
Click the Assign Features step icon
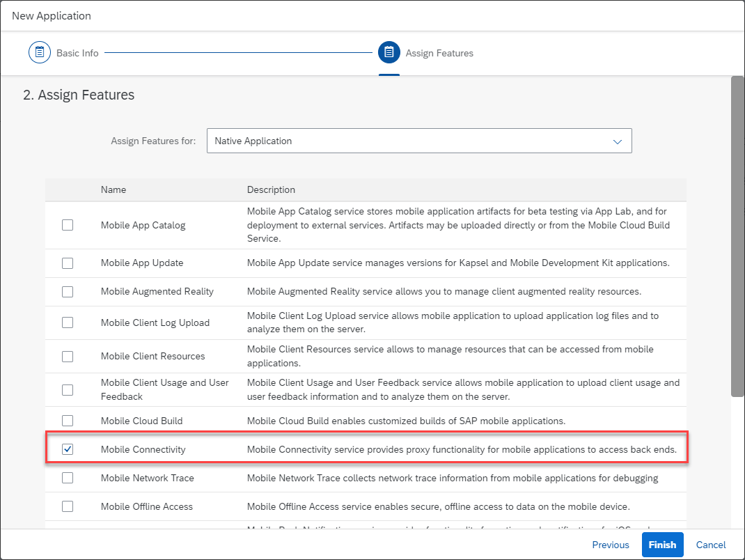click(389, 52)
